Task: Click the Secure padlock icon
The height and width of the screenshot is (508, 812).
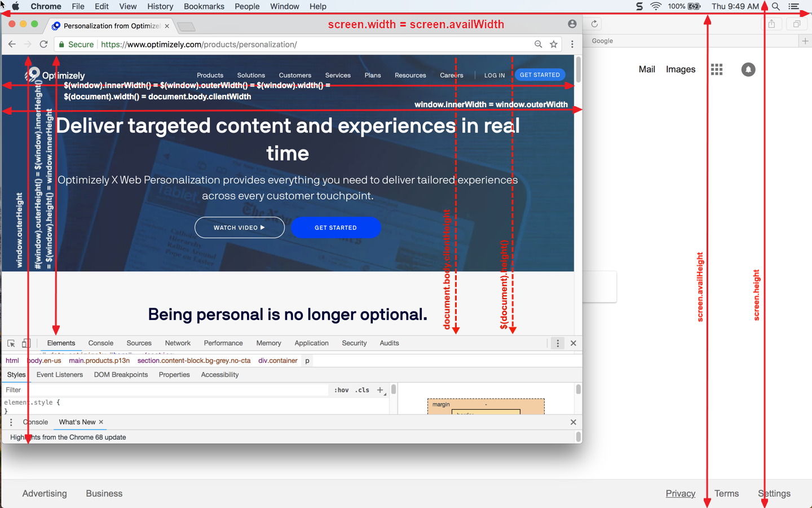Action: tap(61, 45)
